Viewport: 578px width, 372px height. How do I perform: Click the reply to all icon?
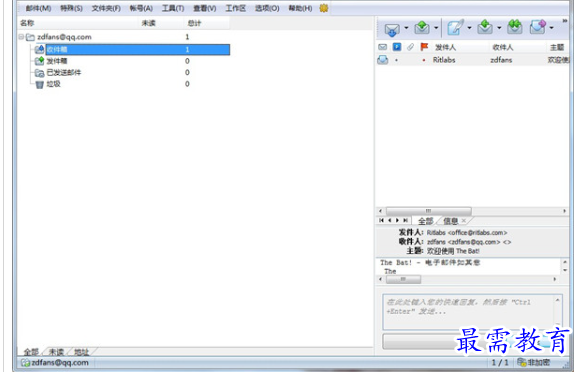pyautogui.click(x=515, y=27)
